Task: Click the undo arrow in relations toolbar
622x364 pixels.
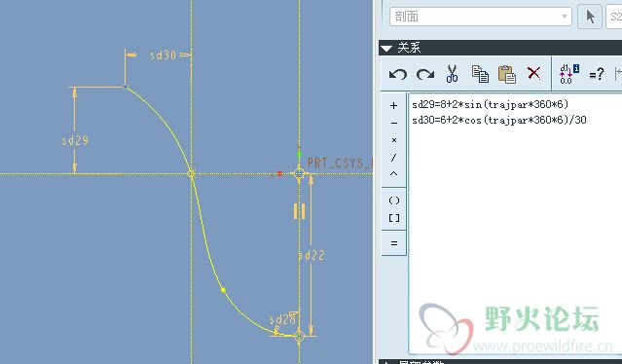Action: [398, 74]
